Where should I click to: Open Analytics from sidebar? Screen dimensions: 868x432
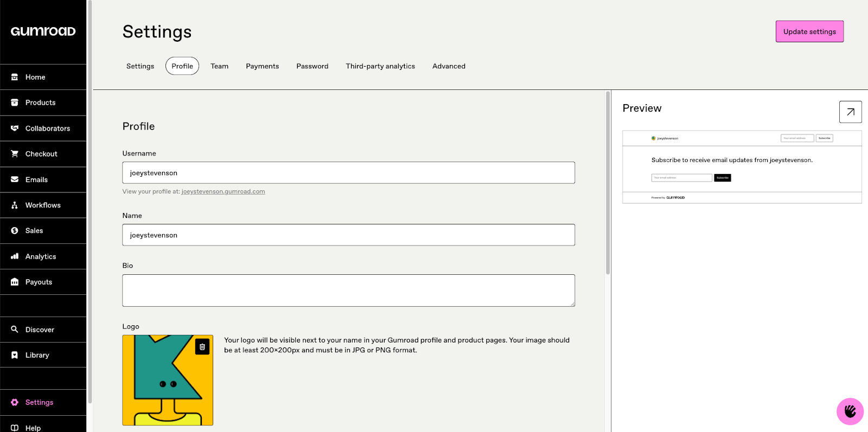pyautogui.click(x=43, y=256)
